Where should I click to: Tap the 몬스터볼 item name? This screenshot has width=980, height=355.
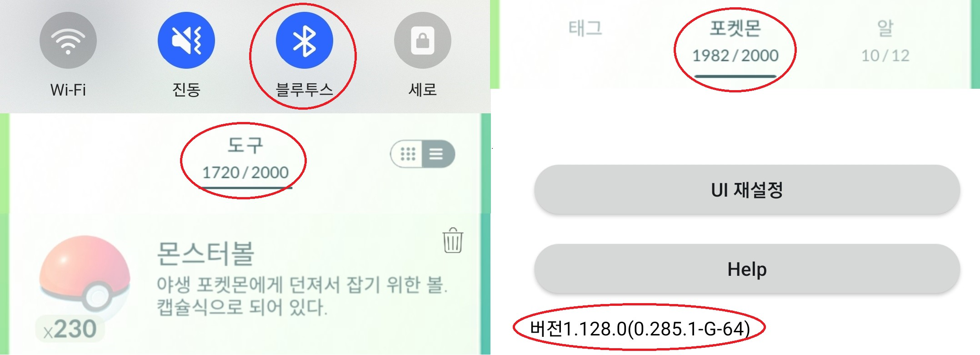tap(205, 254)
